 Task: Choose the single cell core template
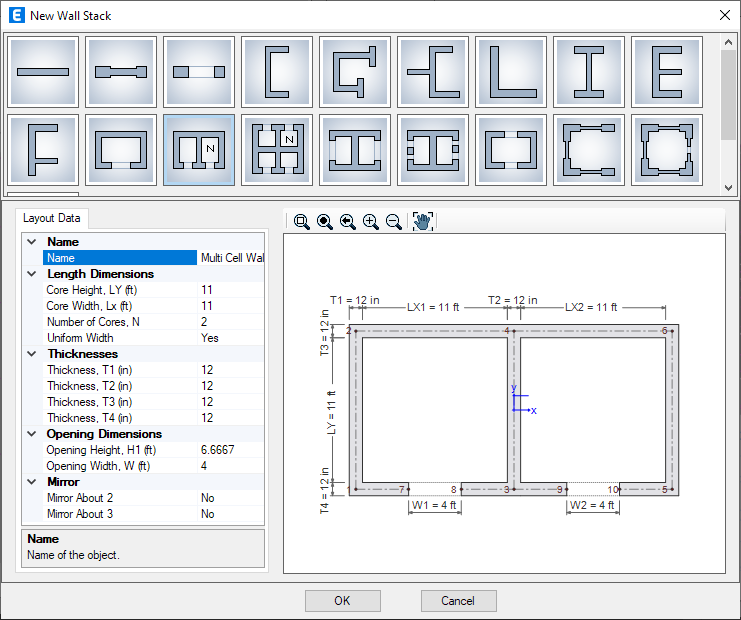pyautogui.click(x=121, y=150)
